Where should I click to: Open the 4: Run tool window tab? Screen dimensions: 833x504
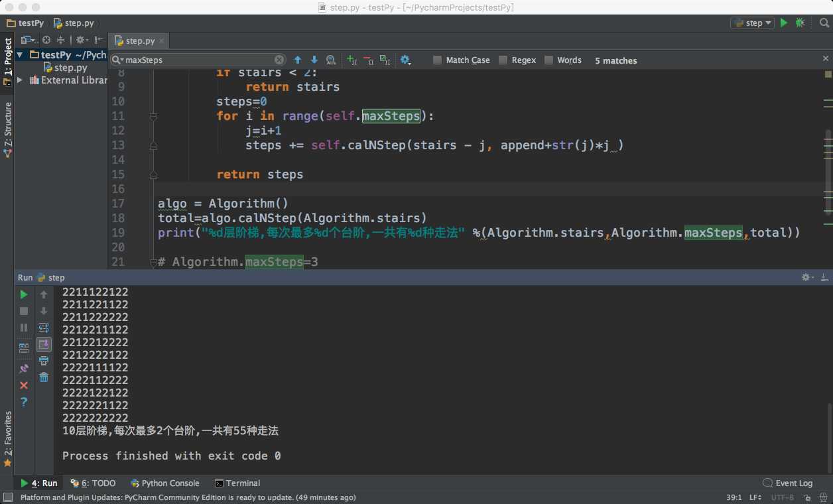coord(38,483)
